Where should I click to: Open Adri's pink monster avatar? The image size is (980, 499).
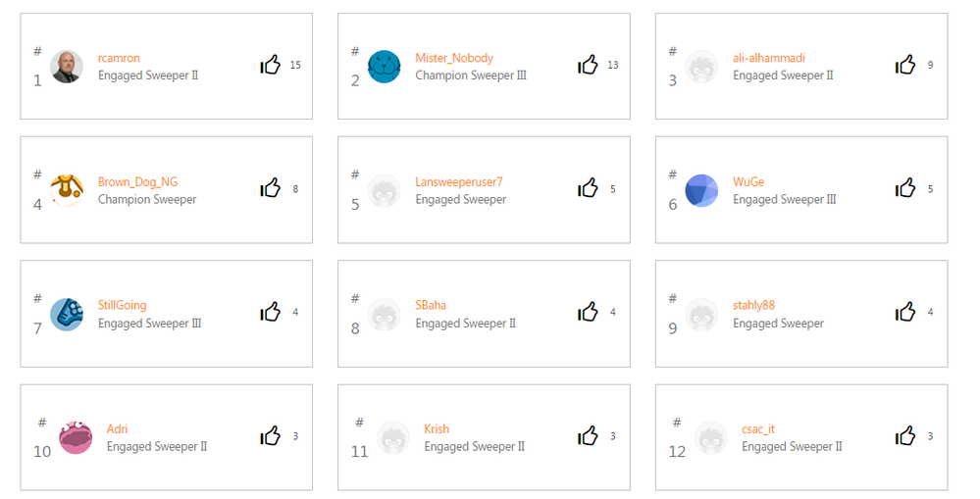(x=76, y=437)
